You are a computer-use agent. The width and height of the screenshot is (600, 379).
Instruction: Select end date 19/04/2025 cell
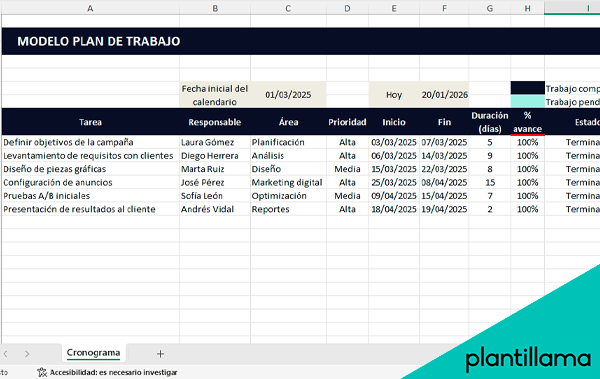click(444, 209)
